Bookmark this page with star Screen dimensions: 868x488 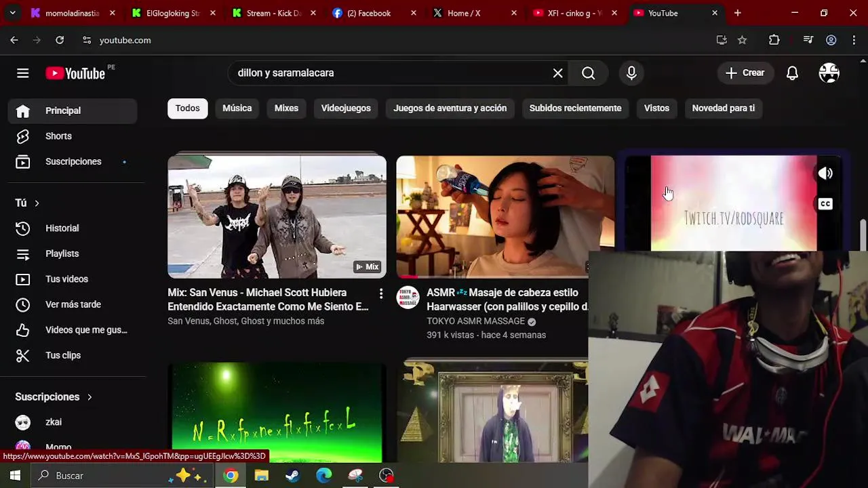point(742,40)
